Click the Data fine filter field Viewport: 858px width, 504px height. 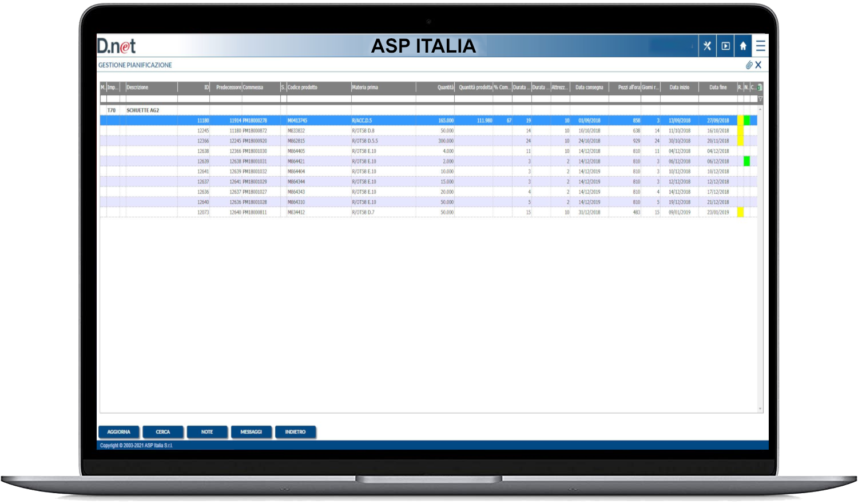tap(718, 99)
